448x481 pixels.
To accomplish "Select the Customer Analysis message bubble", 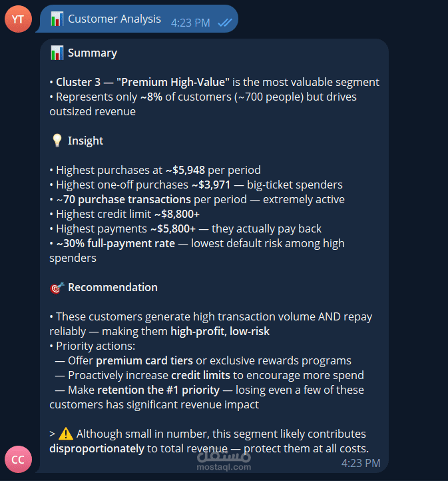I will [137, 19].
